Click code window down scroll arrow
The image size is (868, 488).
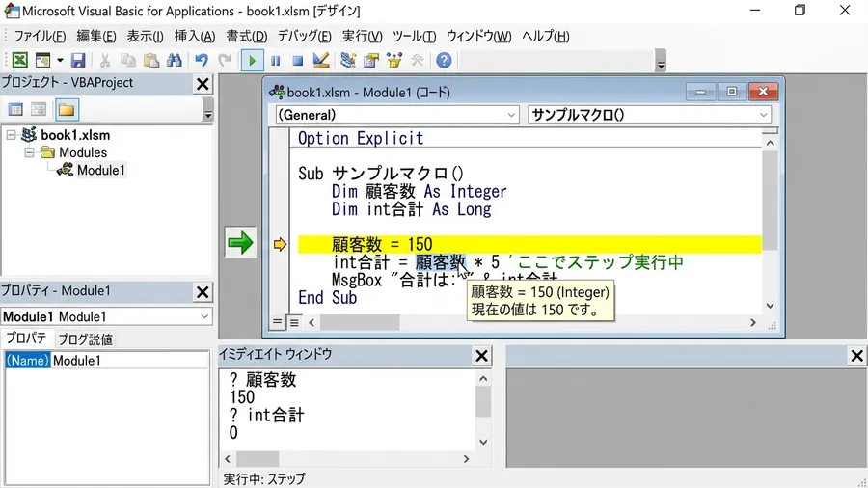770,306
